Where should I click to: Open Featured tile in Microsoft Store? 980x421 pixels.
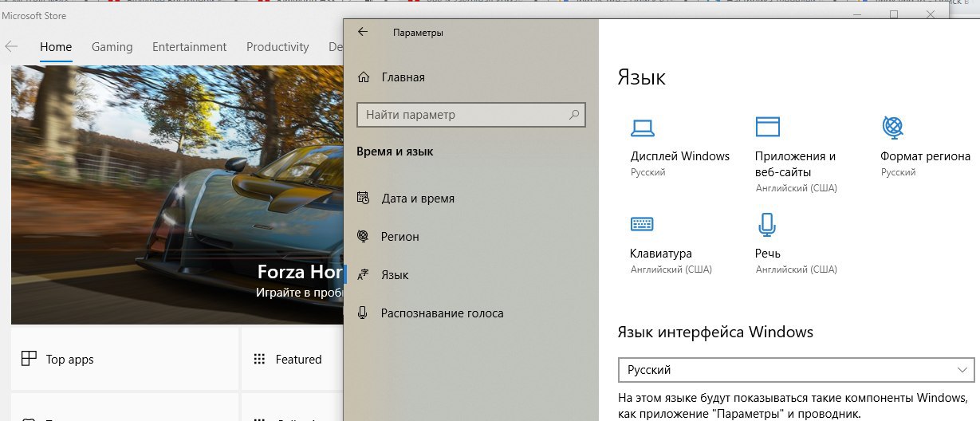pyautogui.click(x=292, y=359)
